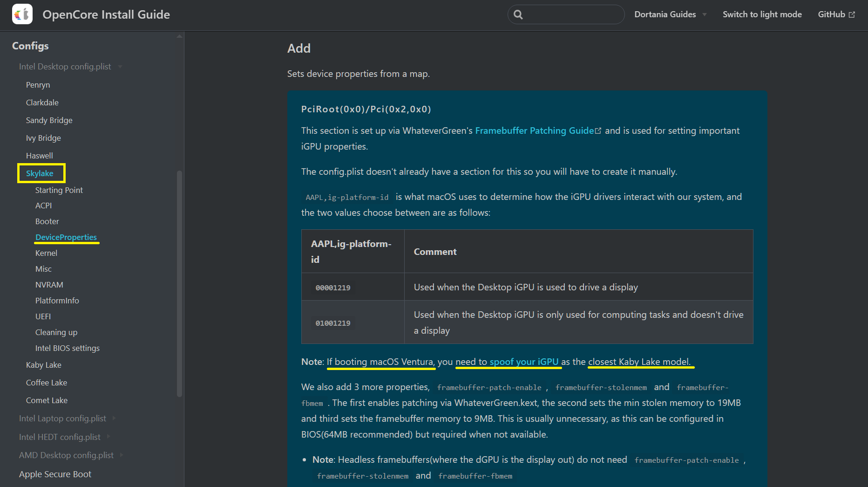Open the Sandy Bridge config page

[49, 120]
